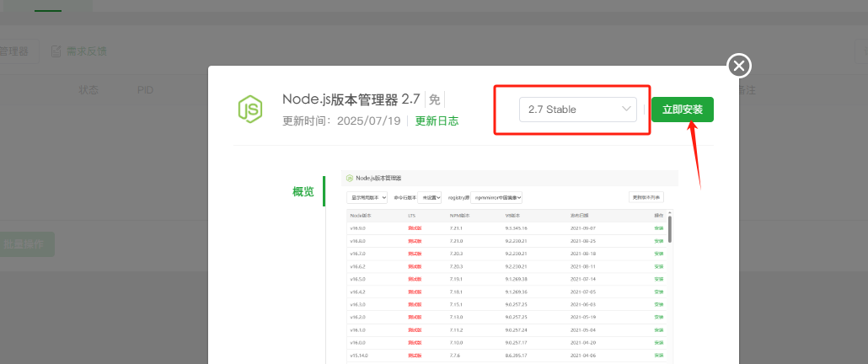Click the 状态 column header
868x364 pixels.
click(x=88, y=89)
